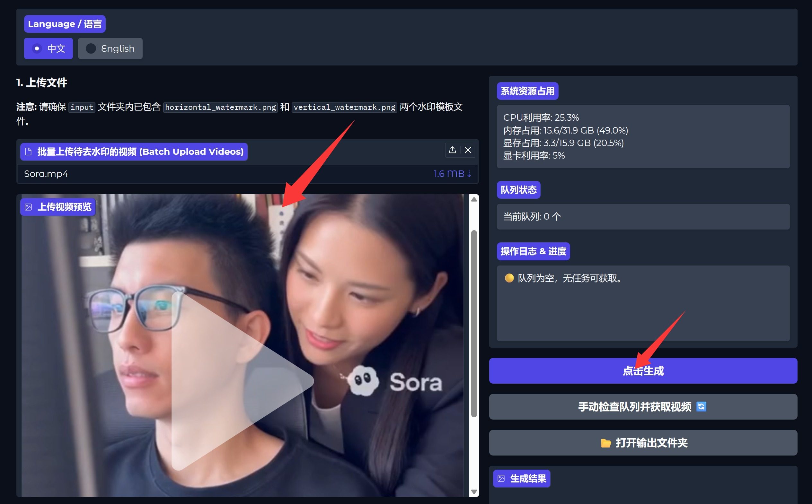812x504 pixels.
Task: Select the 中文 language radio button
Action: pyautogui.click(x=37, y=49)
